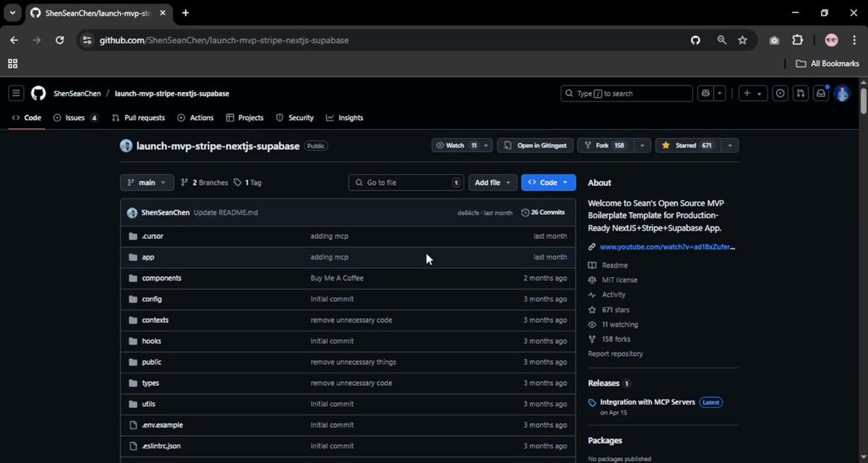Go back with the browser back arrow

pos(14,41)
